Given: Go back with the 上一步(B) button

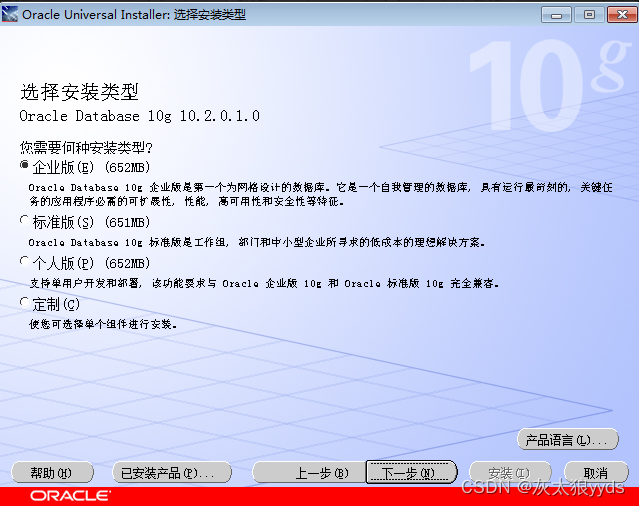Looking at the screenshot, I should tap(309, 473).
